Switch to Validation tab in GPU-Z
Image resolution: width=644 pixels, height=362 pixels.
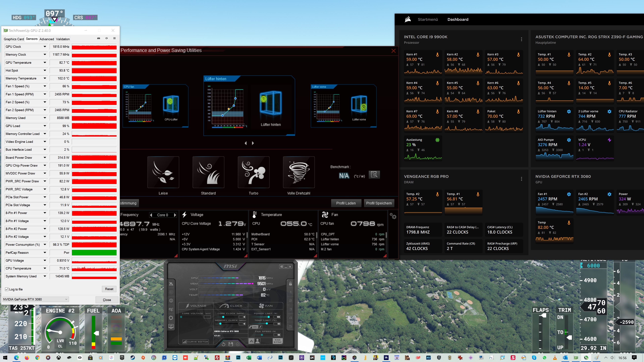pyautogui.click(x=63, y=39)
